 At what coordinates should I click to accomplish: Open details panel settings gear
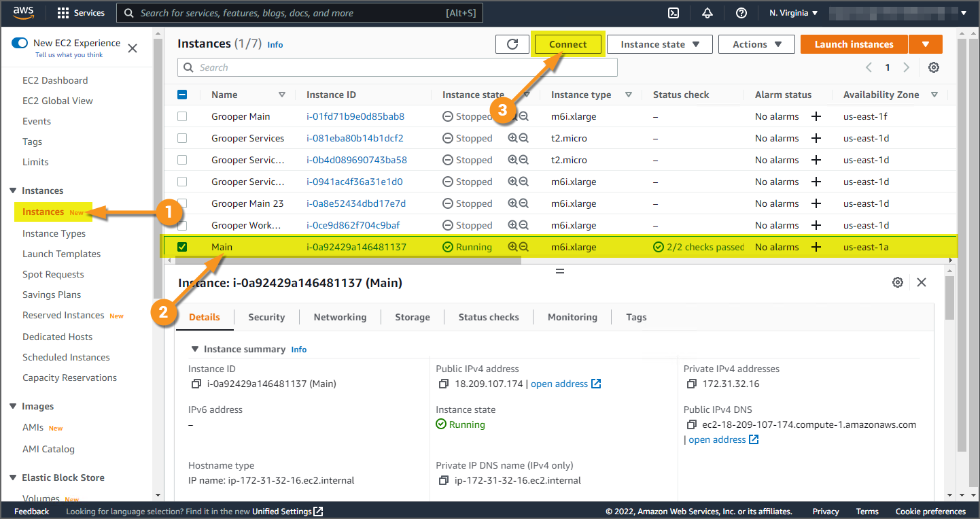pos(898,282)
